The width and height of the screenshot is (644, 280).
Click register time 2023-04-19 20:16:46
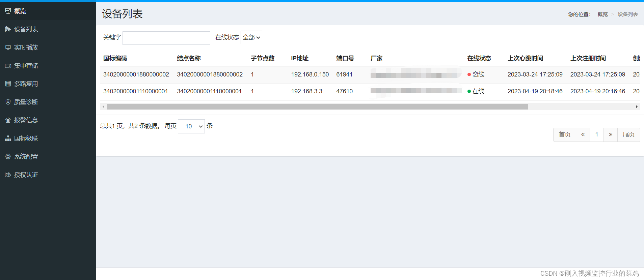pyautogui.click(x=598, y=91)
